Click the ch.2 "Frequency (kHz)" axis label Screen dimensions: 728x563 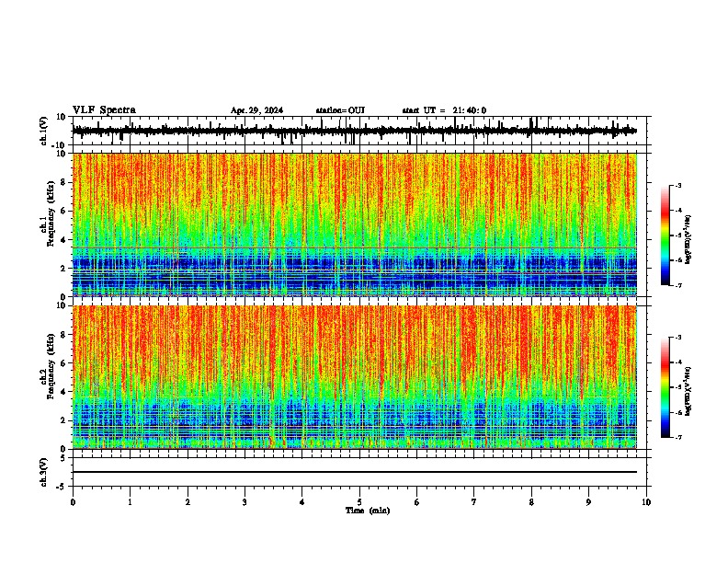[51, 366]
